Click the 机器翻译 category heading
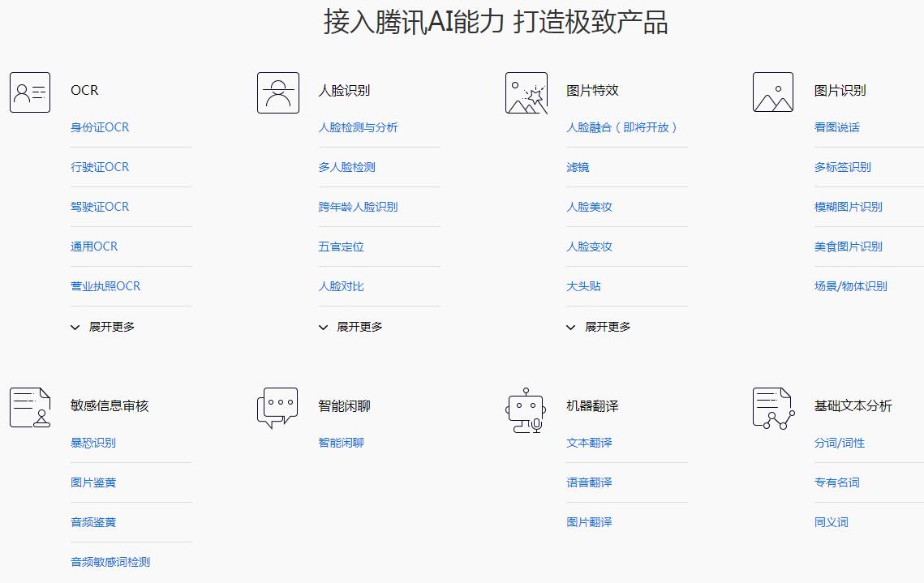The width and height of the screenshot is (924, 583). (592, 405)
